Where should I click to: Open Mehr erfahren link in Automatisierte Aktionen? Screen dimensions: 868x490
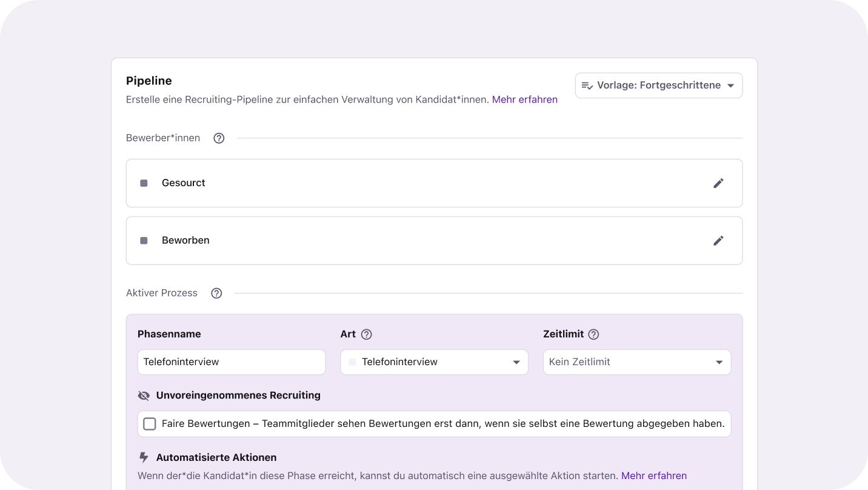click(653, 476)
